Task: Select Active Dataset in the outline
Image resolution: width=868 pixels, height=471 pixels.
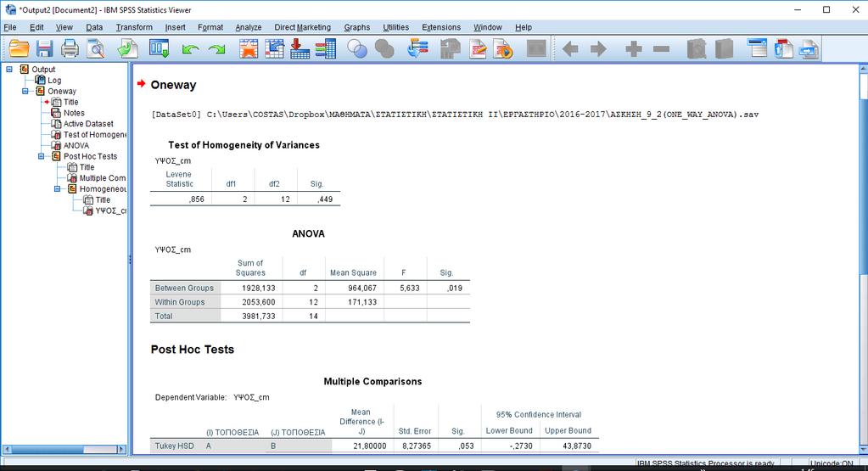Action: (x=88, y=124)
